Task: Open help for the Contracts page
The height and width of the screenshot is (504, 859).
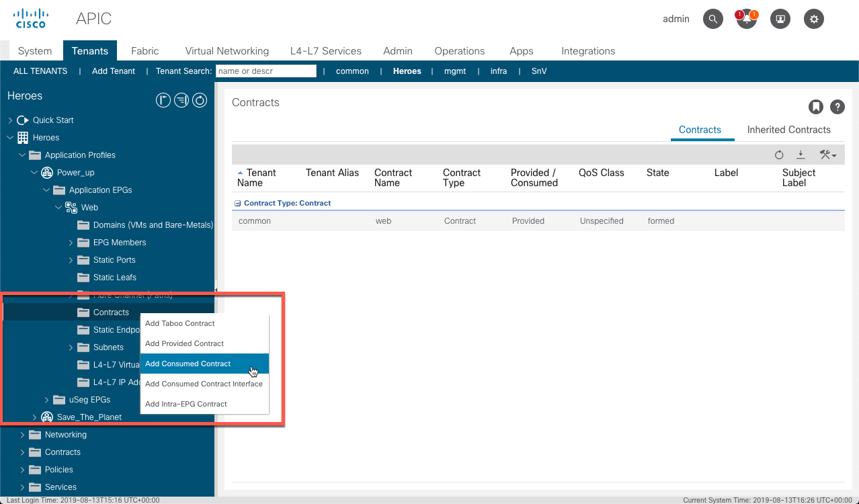Action: pyautogui.click(x=837, y=106)
